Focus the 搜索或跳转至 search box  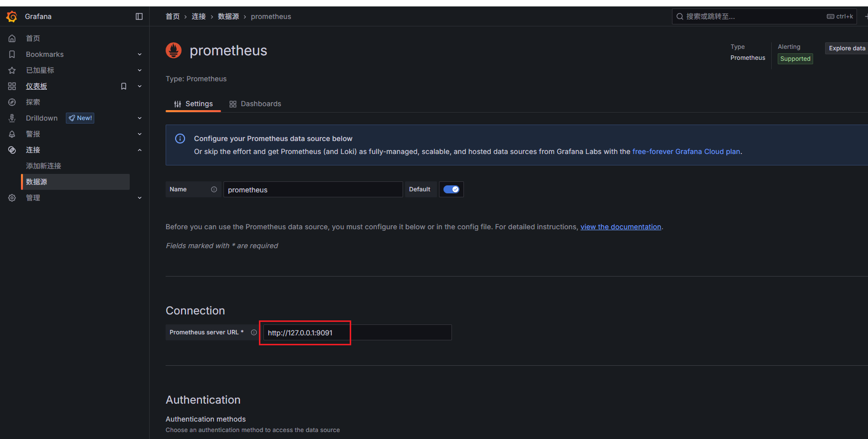pos(765,16)
